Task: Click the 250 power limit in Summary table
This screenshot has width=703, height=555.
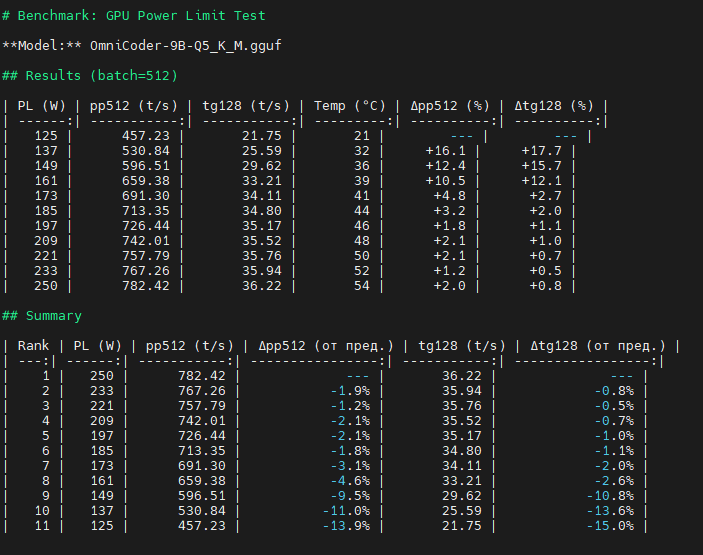Action: tap(102, 376)
